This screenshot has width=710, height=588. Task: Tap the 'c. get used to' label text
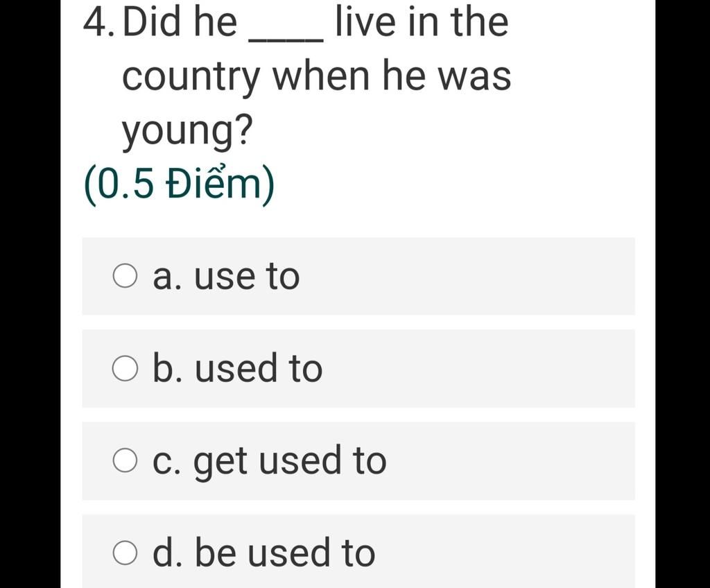pos(270,460)
